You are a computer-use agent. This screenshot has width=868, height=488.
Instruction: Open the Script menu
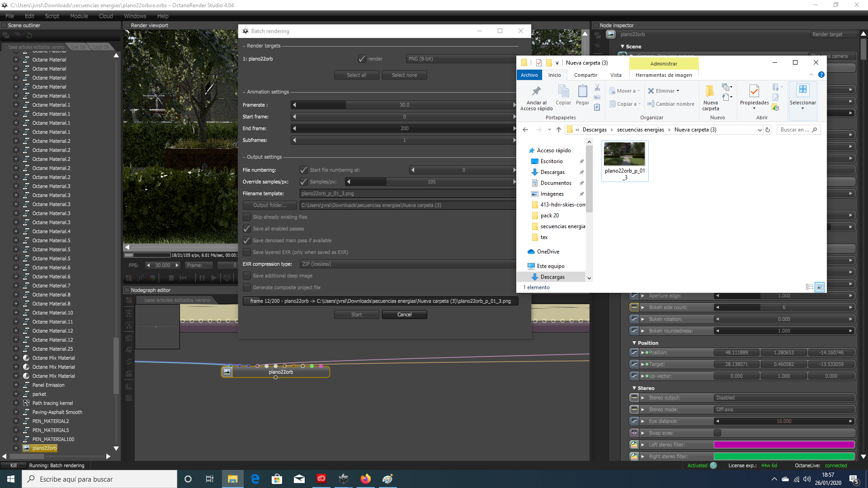pos(52,16)
